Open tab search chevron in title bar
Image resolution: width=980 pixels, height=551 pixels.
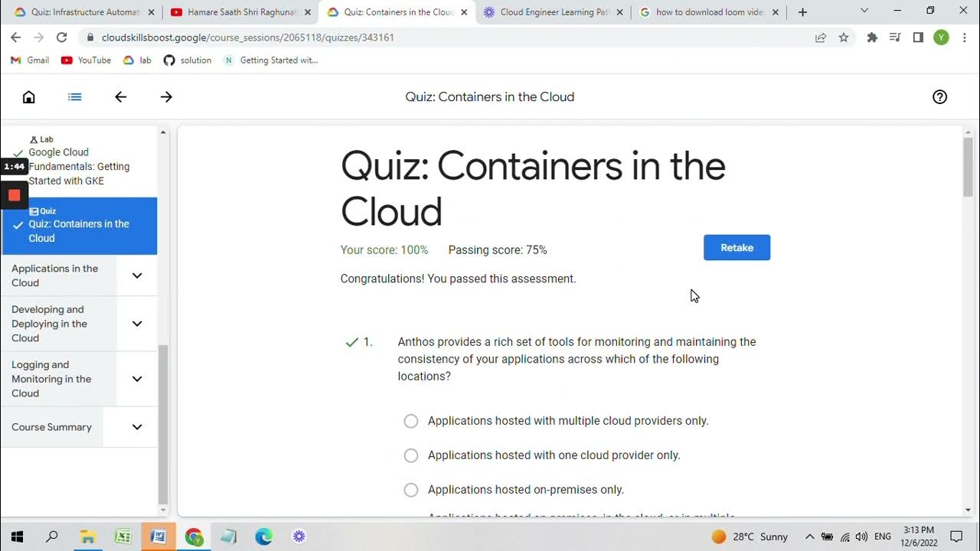click(864, 11)
